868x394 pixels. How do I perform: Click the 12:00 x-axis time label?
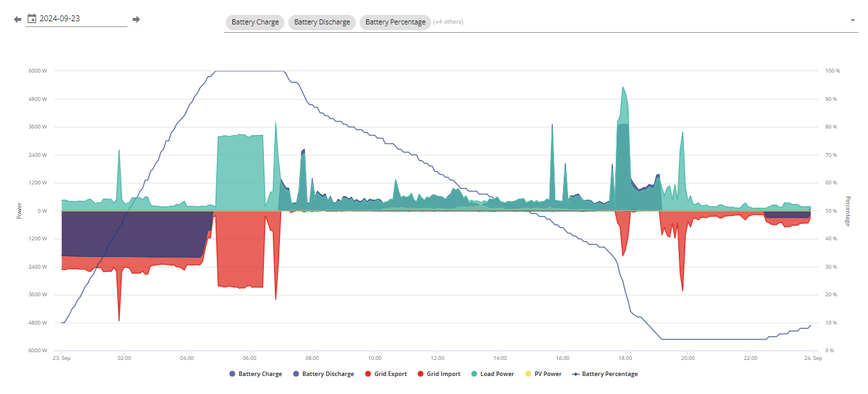click(x=438, y=357)
